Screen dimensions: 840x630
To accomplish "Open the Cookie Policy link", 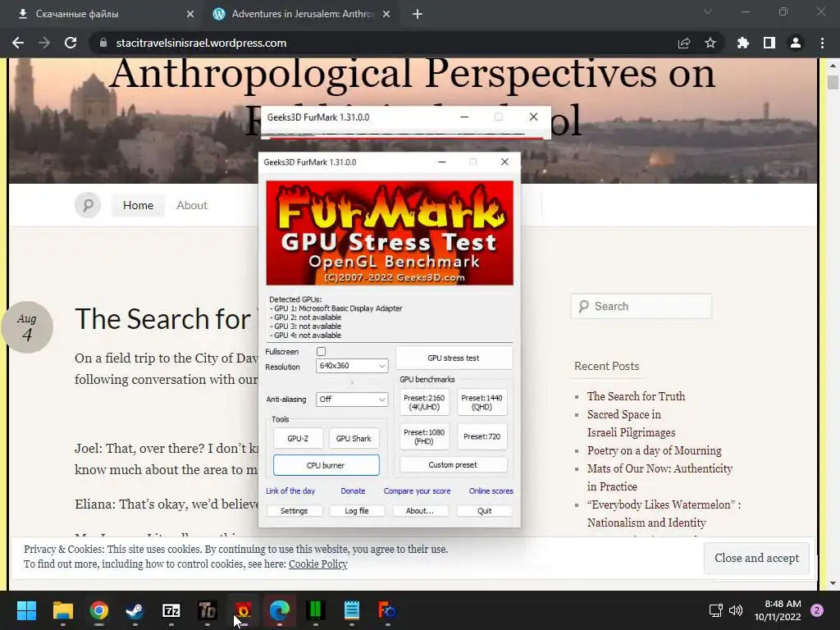I will tap(318, 564).
